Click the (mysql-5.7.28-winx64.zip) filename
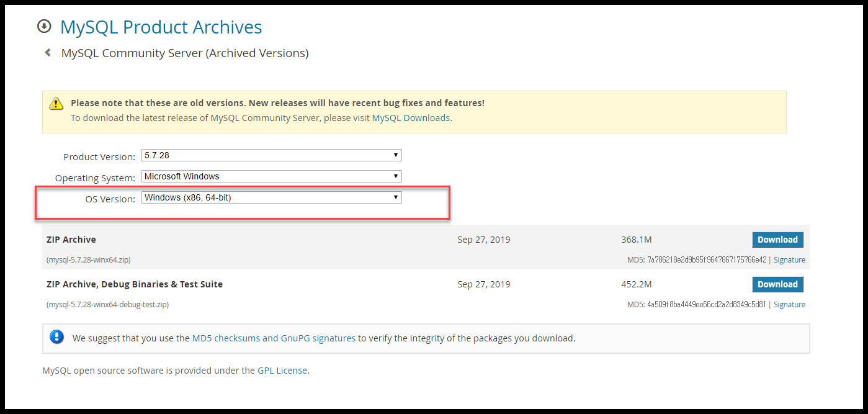Image resolution: width=868 pixels, height=414 pixels. [89, 260]
